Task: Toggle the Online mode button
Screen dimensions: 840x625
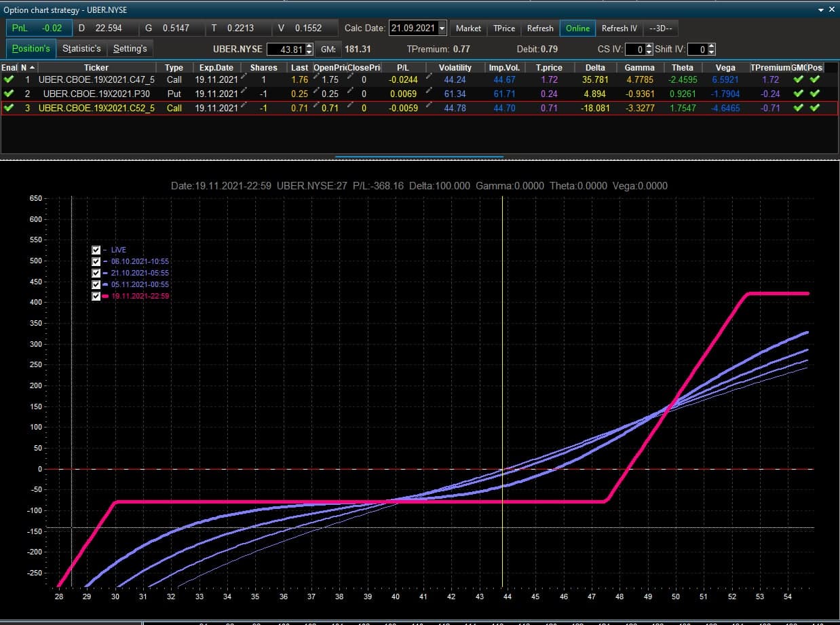Action: [x=577, y=29]
